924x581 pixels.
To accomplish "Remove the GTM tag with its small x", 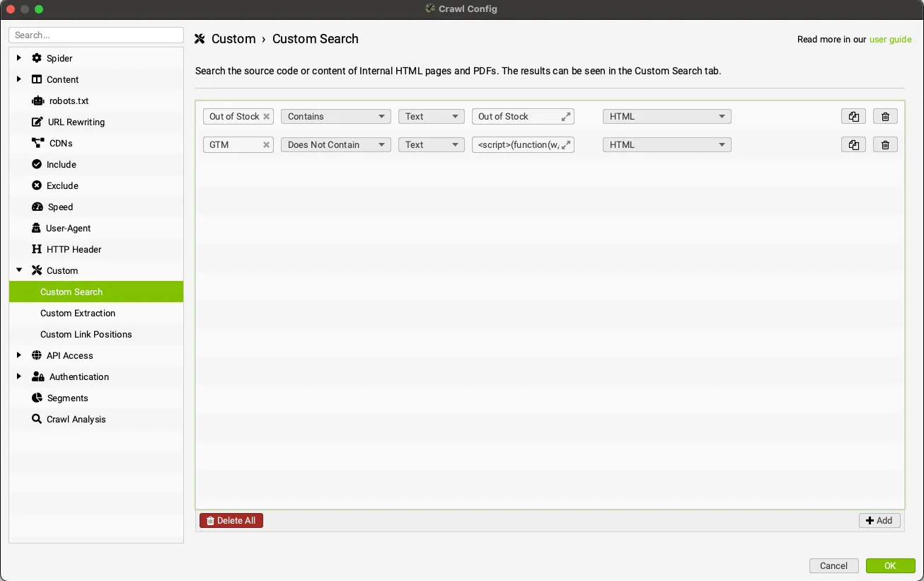I will pos(266,144).
